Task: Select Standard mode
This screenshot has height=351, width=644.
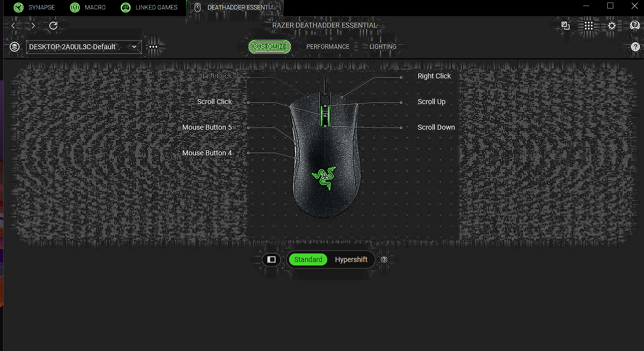Action: (308, 259)
